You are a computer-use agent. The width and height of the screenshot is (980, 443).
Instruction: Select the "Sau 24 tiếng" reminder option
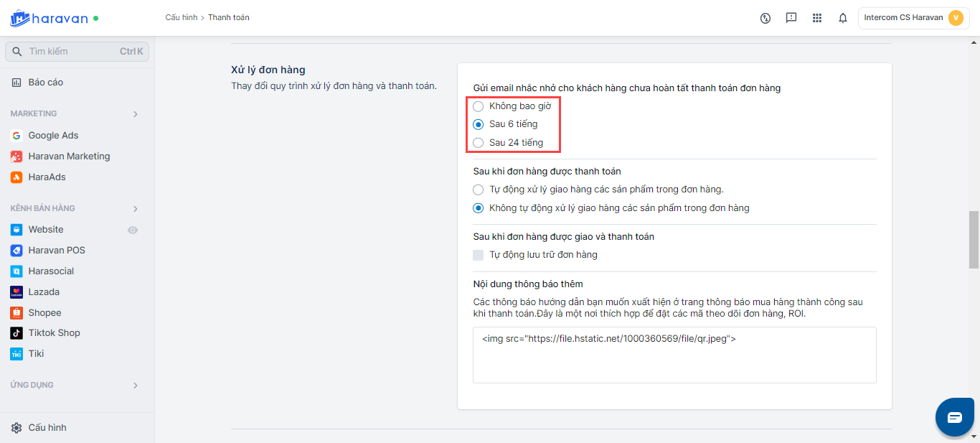479,143
